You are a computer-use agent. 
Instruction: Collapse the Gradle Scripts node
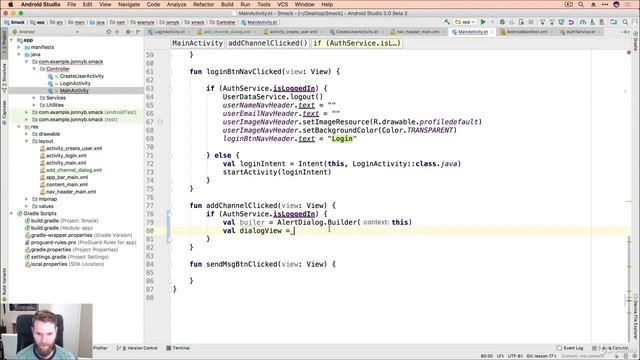click(11, 213)
